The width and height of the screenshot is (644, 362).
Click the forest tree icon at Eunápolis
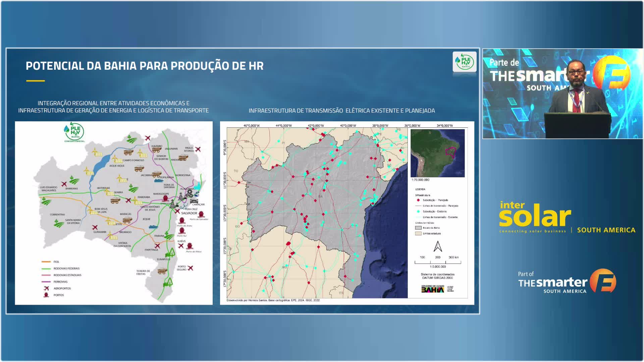click(x=170, y=253)
